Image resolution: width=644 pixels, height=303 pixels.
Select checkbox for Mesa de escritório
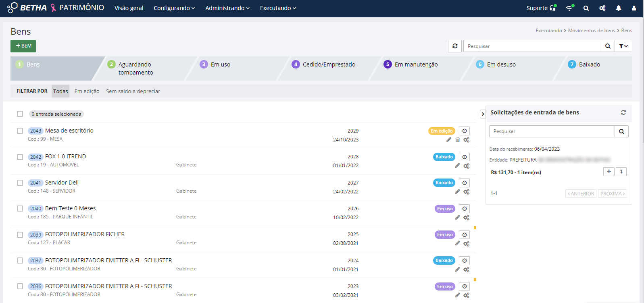(20, 131)
